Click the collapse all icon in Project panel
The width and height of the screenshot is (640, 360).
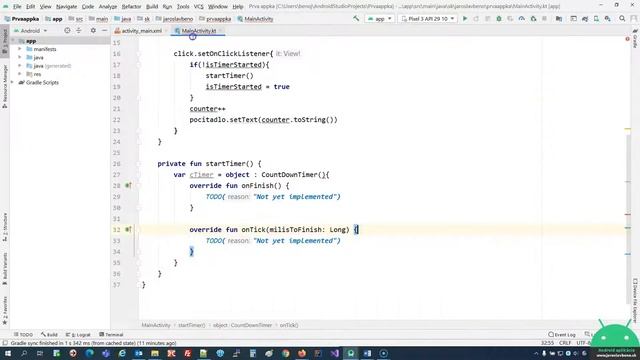(79, 31)
